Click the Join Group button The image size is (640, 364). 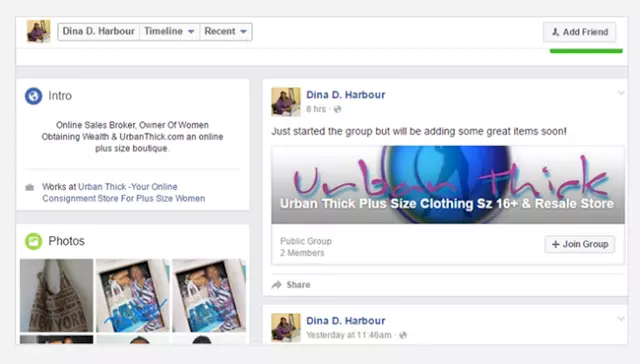[580, 244]
